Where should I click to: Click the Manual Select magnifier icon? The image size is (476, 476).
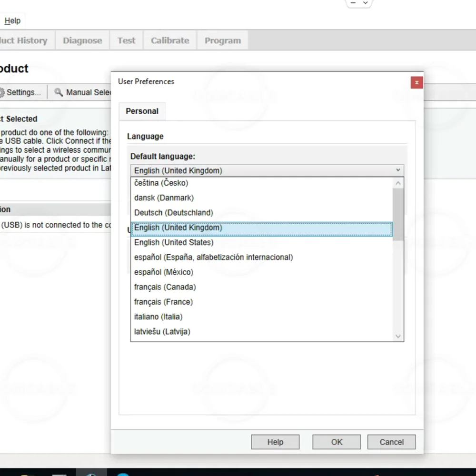point(59,92)
